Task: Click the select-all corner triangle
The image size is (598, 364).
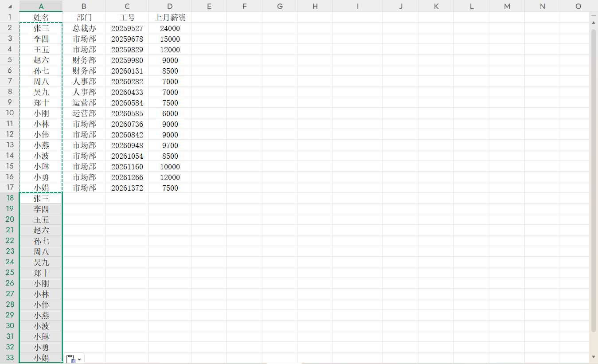Action: click(10, 6)
